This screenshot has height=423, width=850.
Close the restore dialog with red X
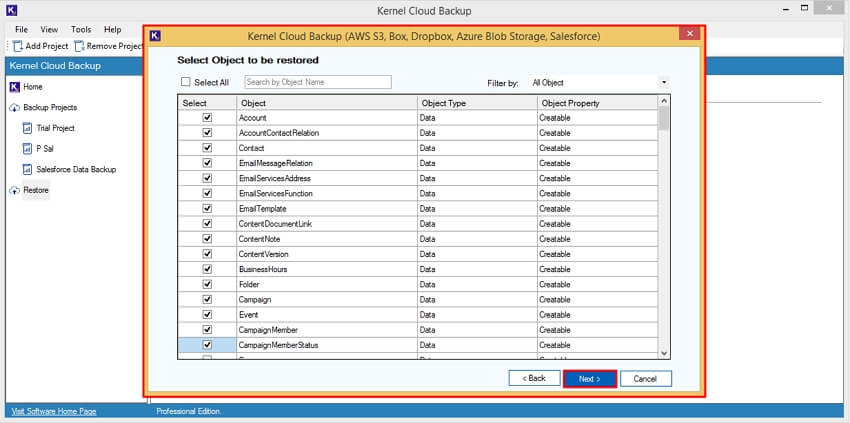pyautogui.click(x=690, y=34)
